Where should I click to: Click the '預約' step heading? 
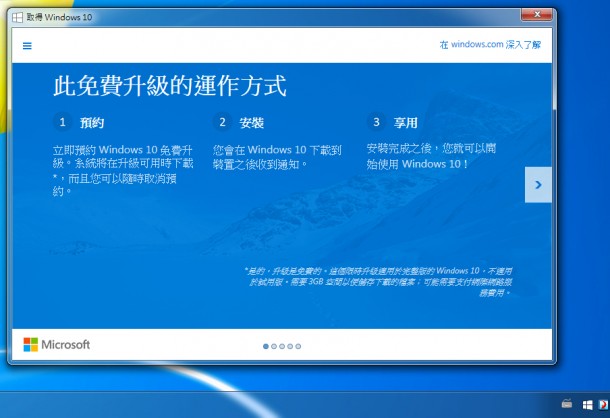(x=92, y=123)
